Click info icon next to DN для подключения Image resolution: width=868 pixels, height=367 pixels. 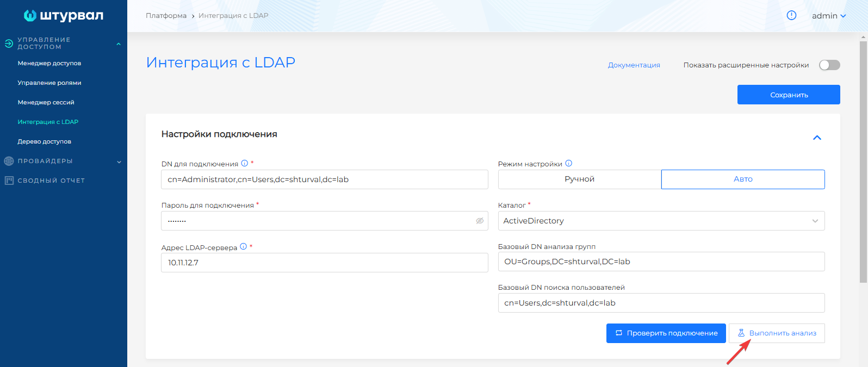tap(245, 163)
